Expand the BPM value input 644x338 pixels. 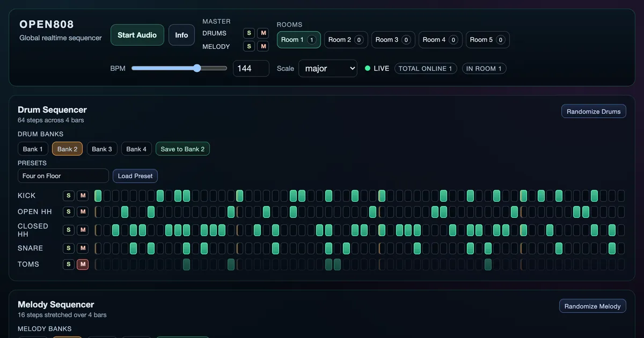(x=251, y=68)
